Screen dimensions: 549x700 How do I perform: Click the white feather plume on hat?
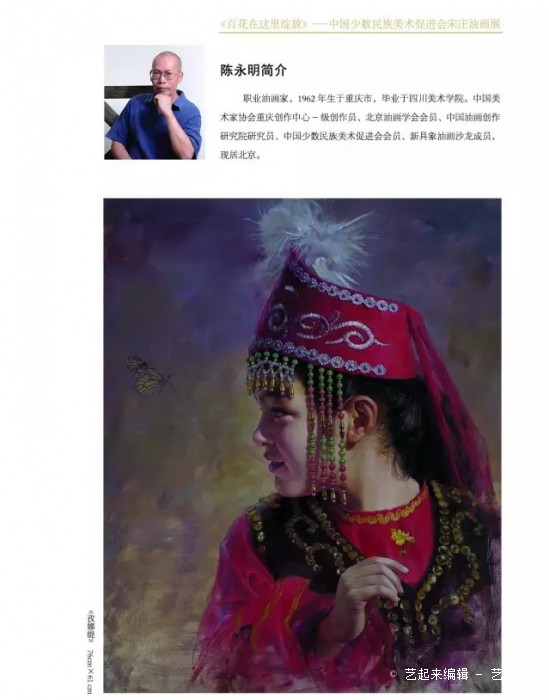pyautogui.click(x=312, y=239)
